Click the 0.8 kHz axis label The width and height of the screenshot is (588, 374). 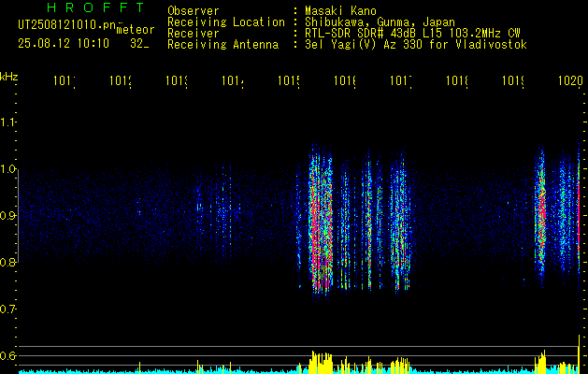coord(7,262)
